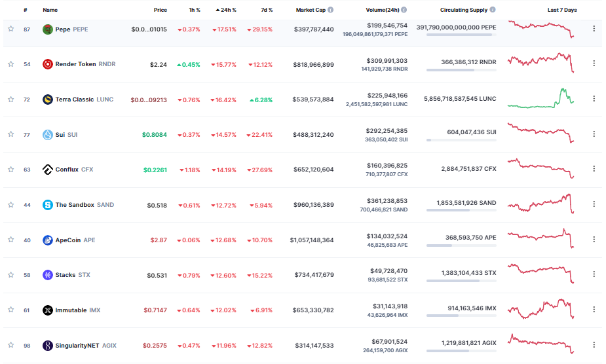Click the Render Token logo
The image size is (606, 364).
[48, 64]
